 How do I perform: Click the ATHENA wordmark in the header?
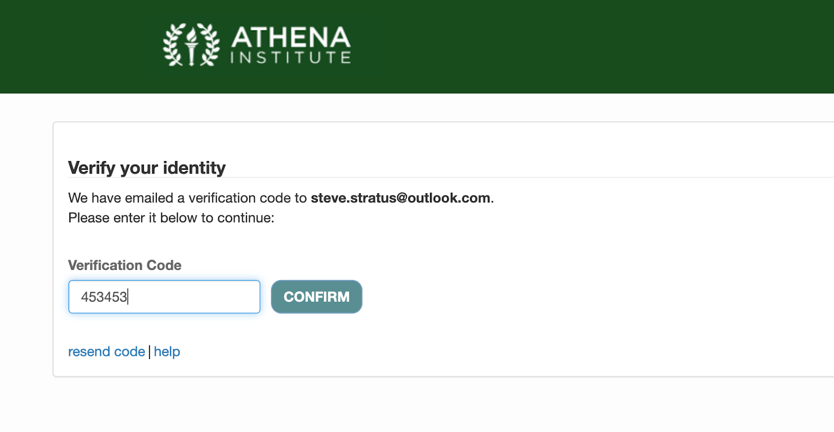pos(291,38)
